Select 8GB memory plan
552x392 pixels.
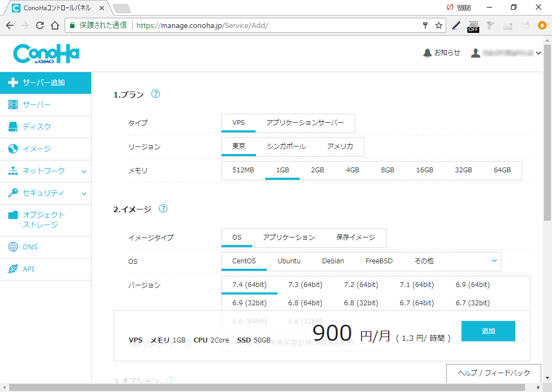(x=388, y=170)
